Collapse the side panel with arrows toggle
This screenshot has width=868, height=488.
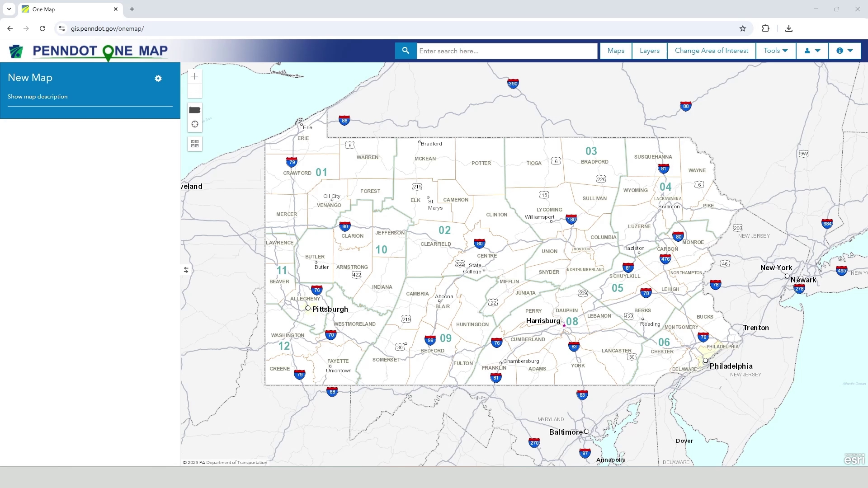click(186, 270)
